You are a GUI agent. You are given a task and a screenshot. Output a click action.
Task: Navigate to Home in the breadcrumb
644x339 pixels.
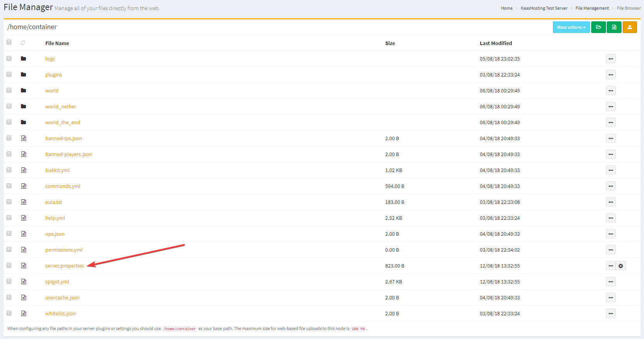click(506, 8)
